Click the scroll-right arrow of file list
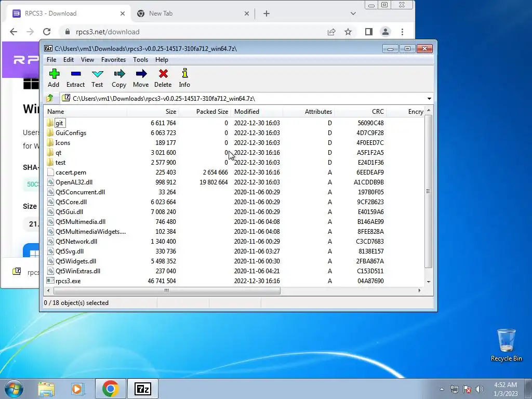Viewport: 532px width, 399px height. pos(420,291)
